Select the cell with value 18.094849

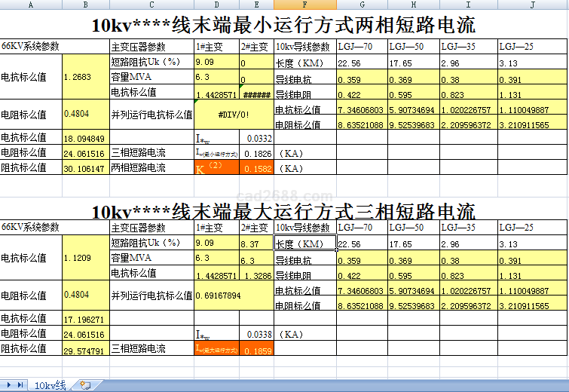(86, 139)
